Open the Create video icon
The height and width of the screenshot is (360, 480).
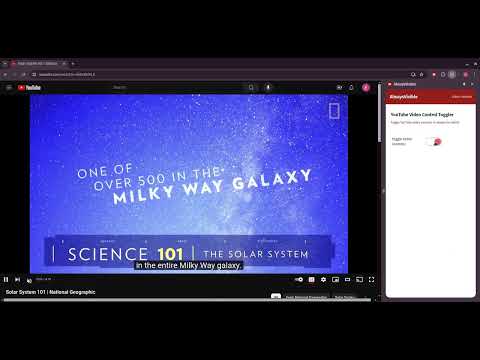pos(339,87)
